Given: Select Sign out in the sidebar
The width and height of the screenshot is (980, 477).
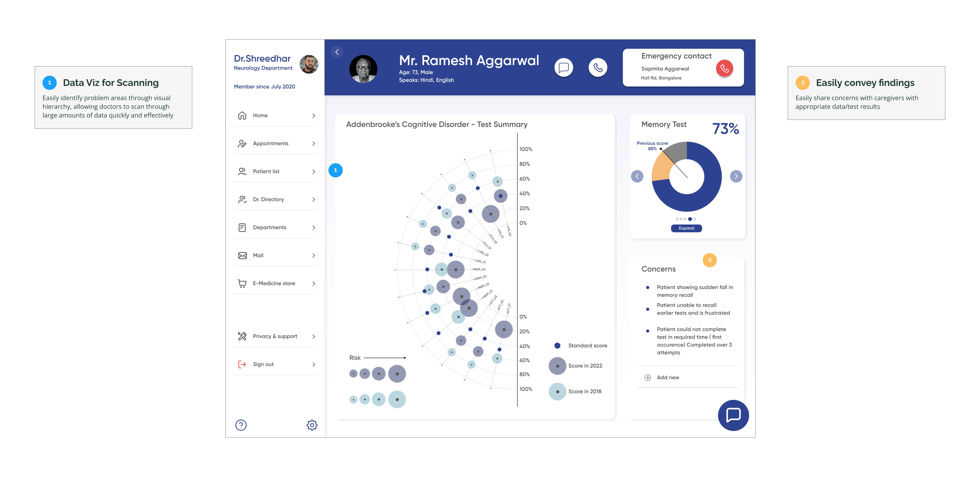Looking at the screenshot, I should click(263, 364).
